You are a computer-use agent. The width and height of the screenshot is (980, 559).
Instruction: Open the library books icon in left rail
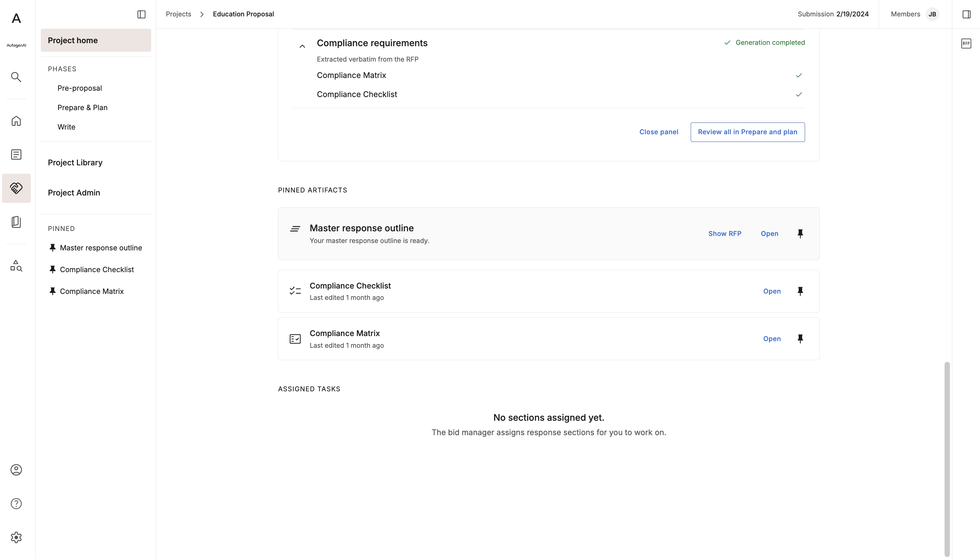[x=16, y=222]
